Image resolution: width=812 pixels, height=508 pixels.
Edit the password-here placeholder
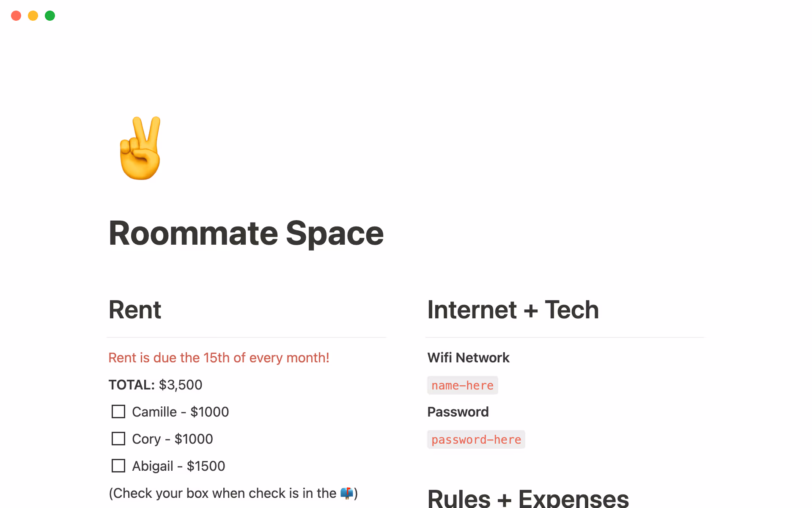tap(476, 439)
